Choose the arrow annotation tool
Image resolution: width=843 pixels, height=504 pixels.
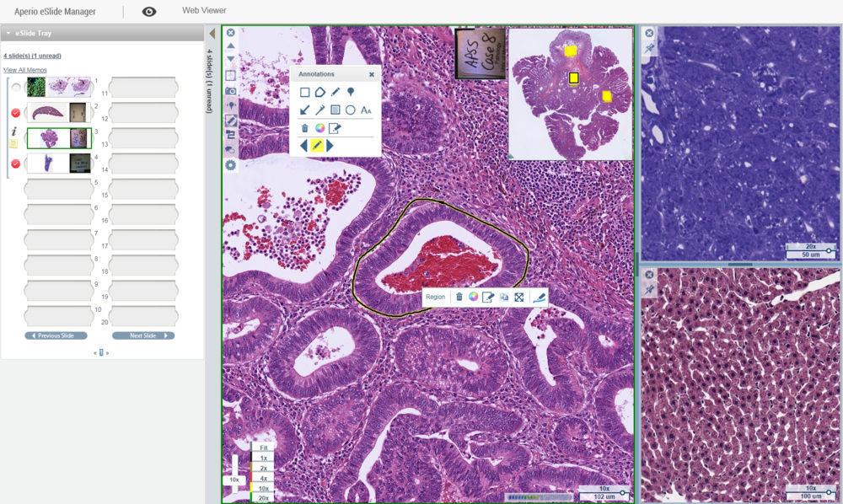tap(304, 110)
